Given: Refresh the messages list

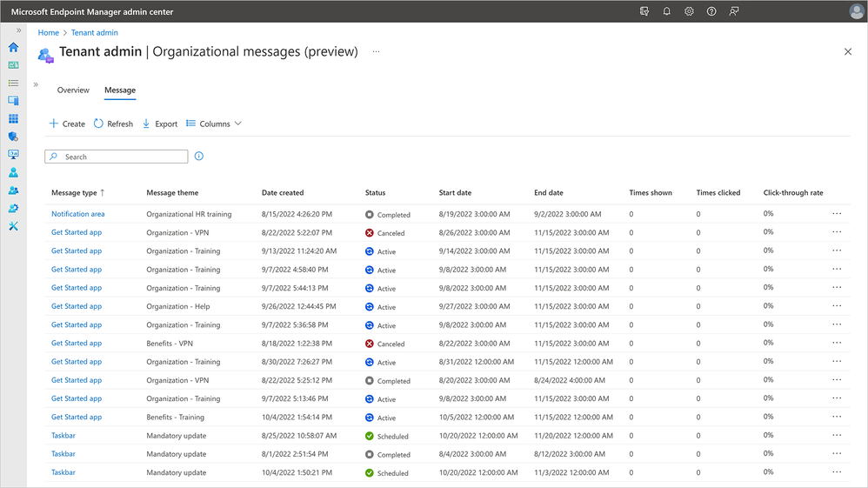Looking at the screenshot, I should pyautogui.click(x=113, y=124).
